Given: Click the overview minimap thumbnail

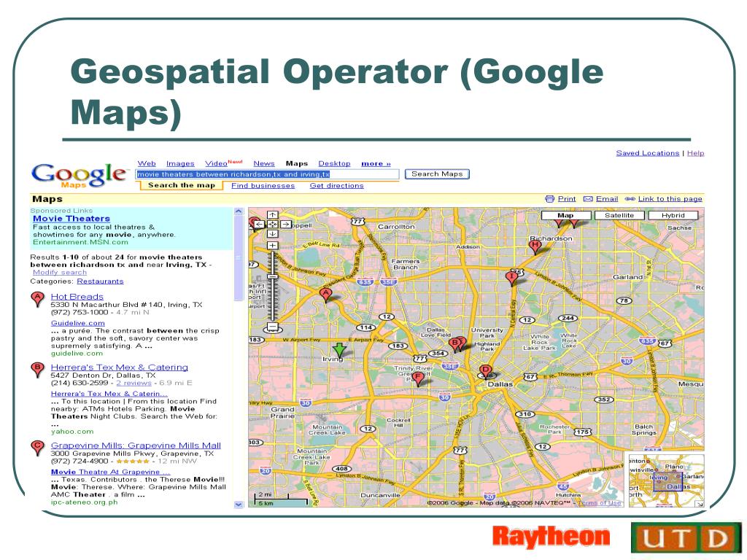Looking at the screenshot, I should [x=666, y=481].
